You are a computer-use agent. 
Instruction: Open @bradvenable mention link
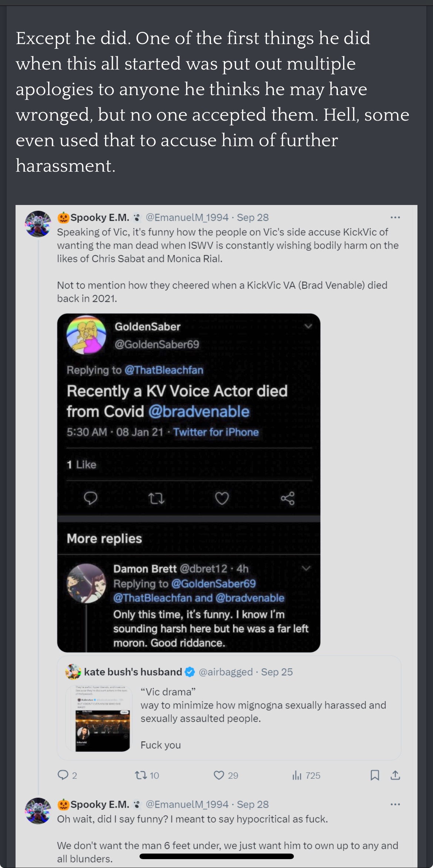(x=199, y=412)
